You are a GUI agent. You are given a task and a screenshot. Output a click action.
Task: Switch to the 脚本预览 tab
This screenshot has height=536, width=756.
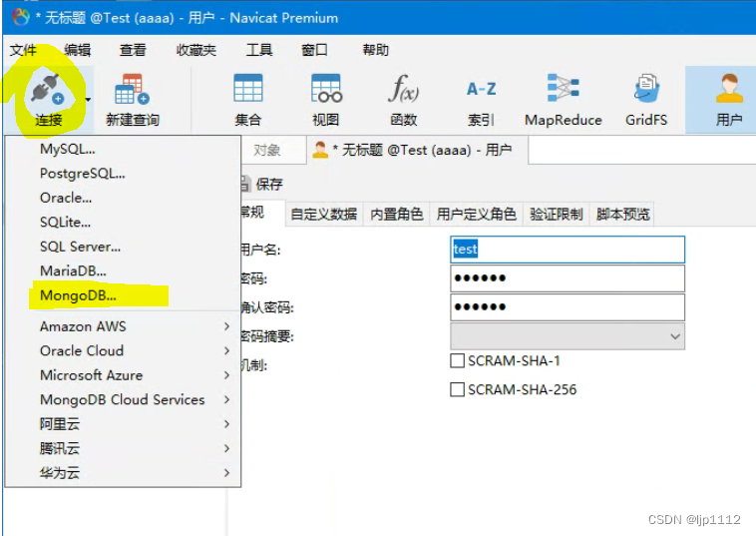click(623, 214)
